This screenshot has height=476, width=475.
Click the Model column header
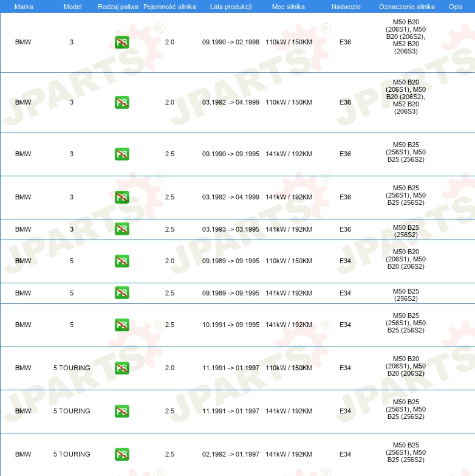pyautogui.click(x=72, y=7)
